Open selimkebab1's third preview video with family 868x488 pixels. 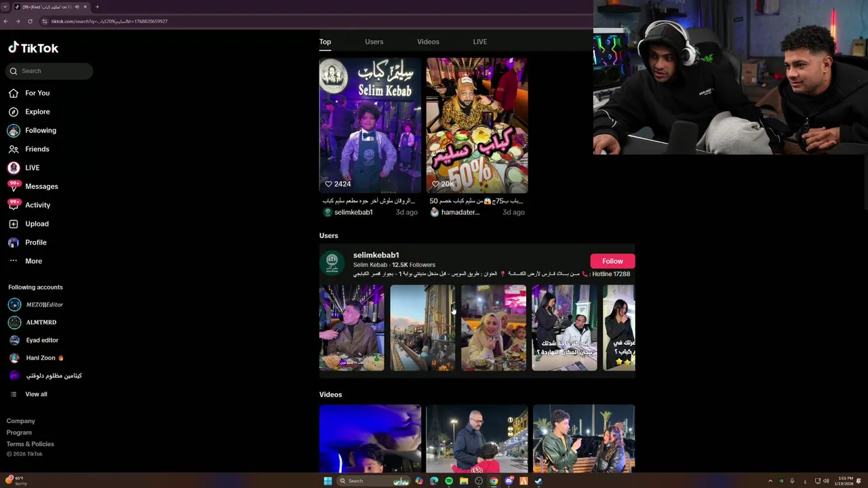tap(494, 328)
